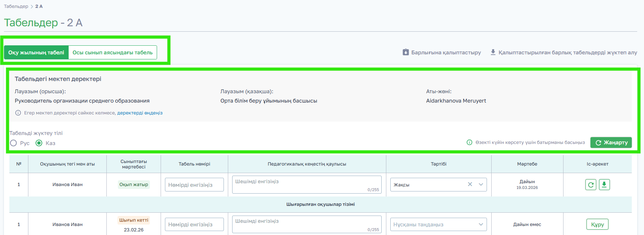
Task: Click the Құру button
Action: (597, 225)
